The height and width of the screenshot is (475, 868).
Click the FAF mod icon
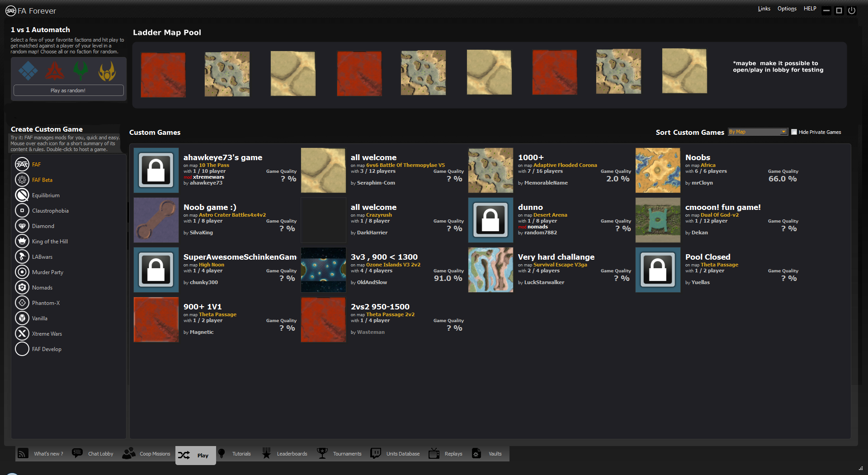(x=22, y=164)
